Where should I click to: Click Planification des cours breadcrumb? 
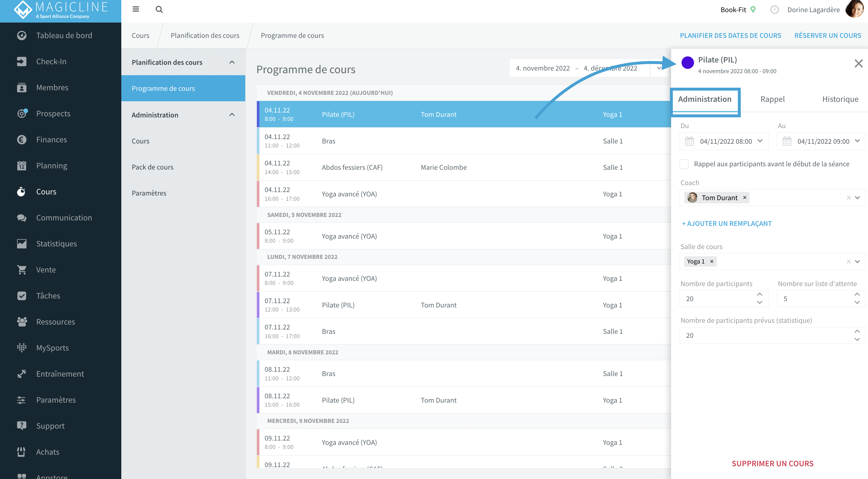(205, 35)
